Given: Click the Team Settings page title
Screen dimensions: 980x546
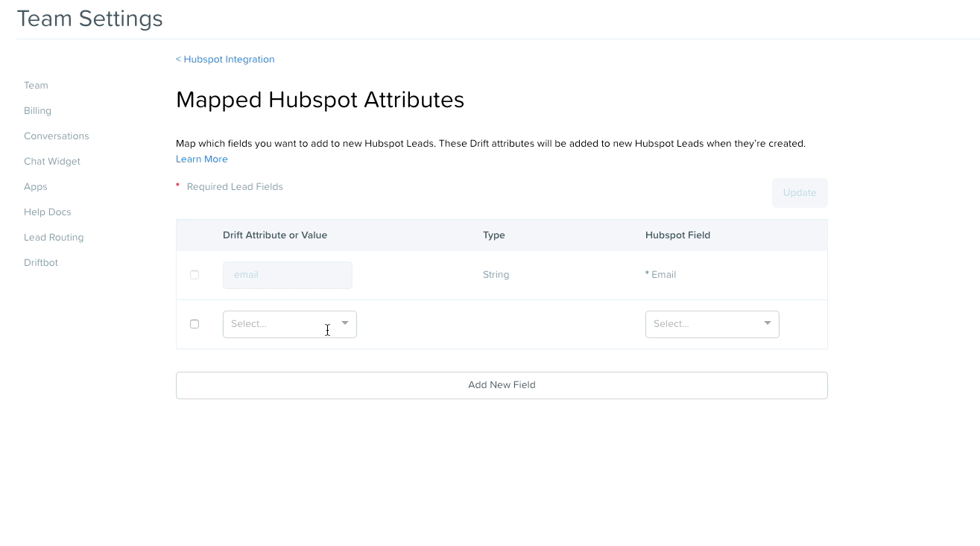Looking at the screenshot, I should [x=90, y=19].
